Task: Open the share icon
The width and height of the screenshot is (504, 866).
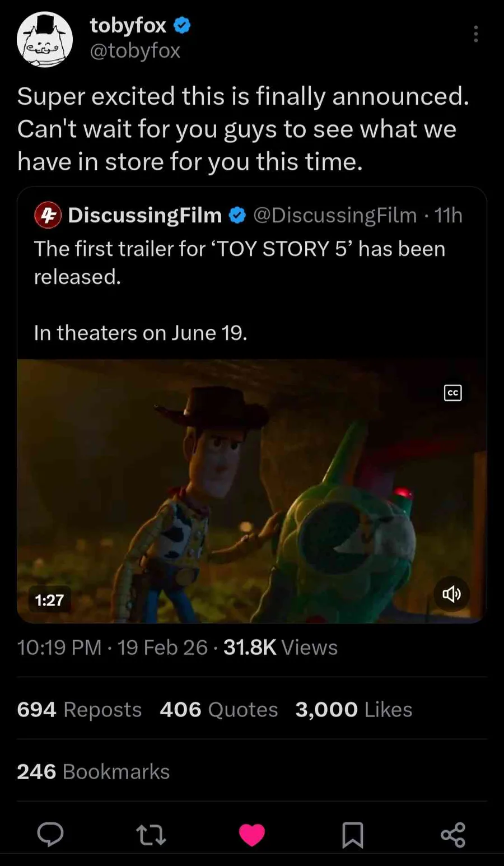Action: click(x=453, y=835)
